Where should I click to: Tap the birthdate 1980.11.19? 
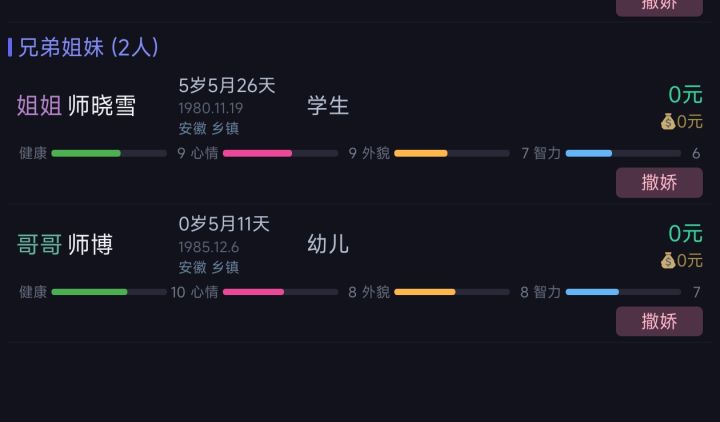(211, 108)
